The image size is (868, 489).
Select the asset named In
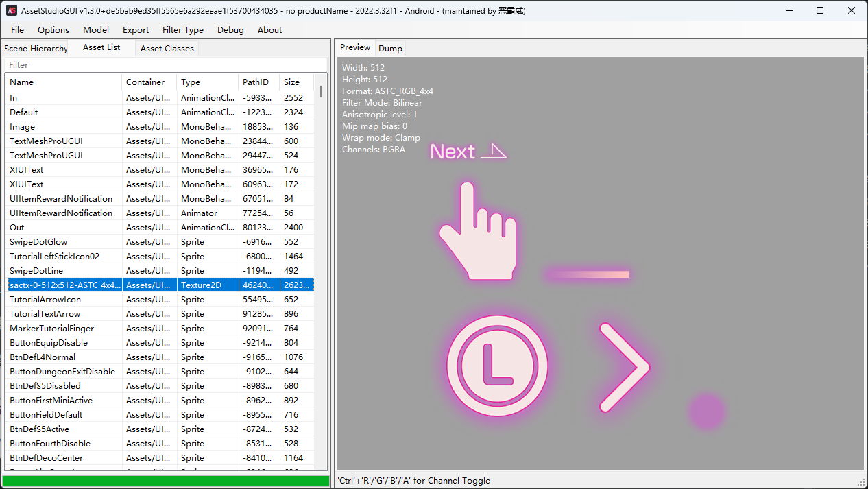[x=161, y=98]
